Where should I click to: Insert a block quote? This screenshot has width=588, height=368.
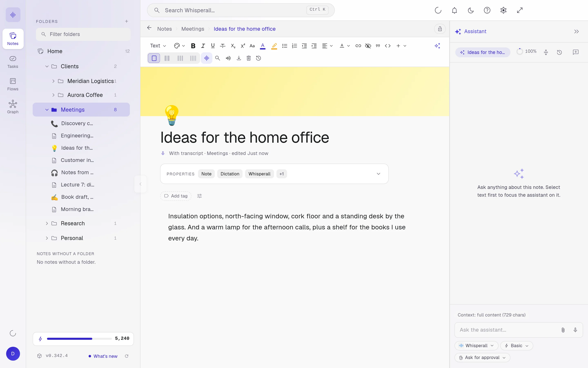coord(378,46)
